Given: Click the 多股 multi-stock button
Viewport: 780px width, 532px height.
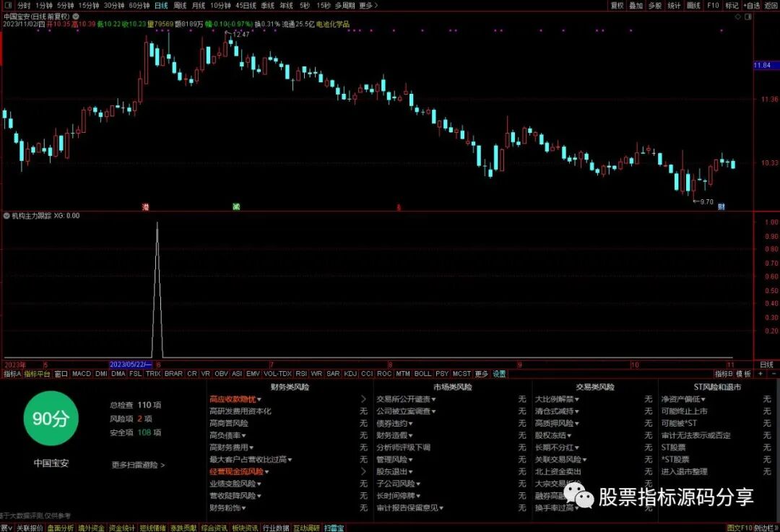Looking at the screenshot, I should point(655,6).
